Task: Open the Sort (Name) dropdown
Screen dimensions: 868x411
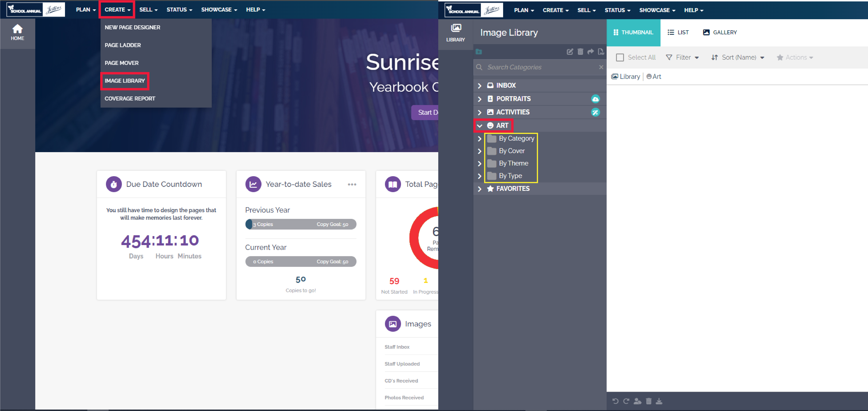Action: coord(738,57)
